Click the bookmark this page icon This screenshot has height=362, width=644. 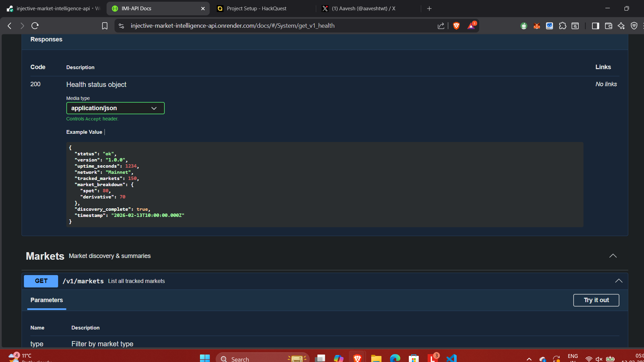[105, 26]
